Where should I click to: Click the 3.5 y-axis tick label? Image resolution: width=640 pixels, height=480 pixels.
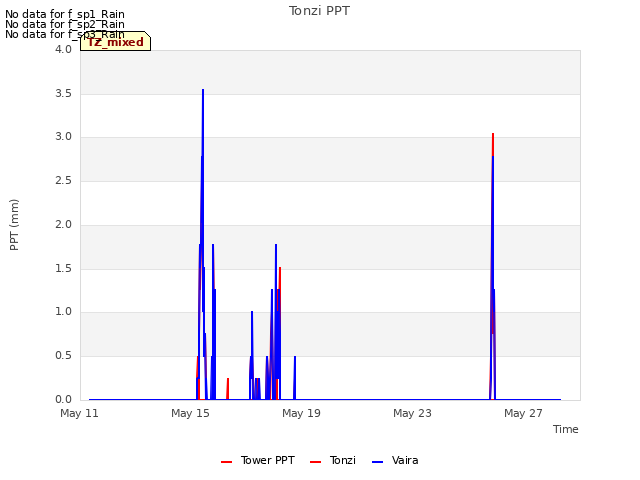pyautogui.click(x=63, y=93)
